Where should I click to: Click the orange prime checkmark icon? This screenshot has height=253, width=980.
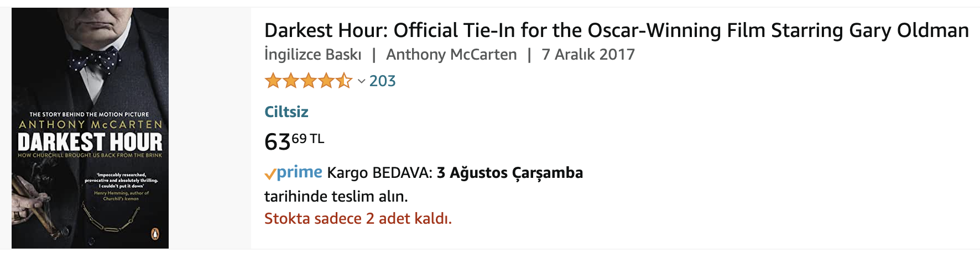(x=270, y=175)
